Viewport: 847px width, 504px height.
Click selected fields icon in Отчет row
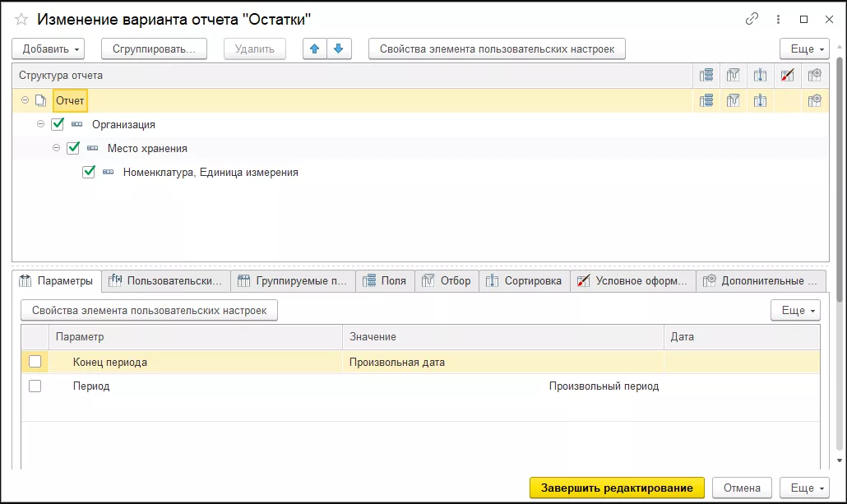(706, 101)
